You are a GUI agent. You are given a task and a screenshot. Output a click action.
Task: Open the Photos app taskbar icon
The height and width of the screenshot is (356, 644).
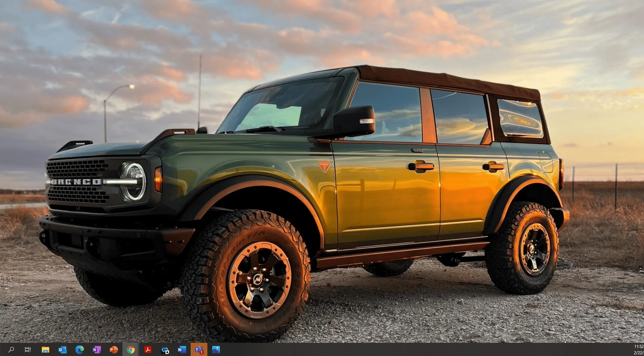[216, 349]
